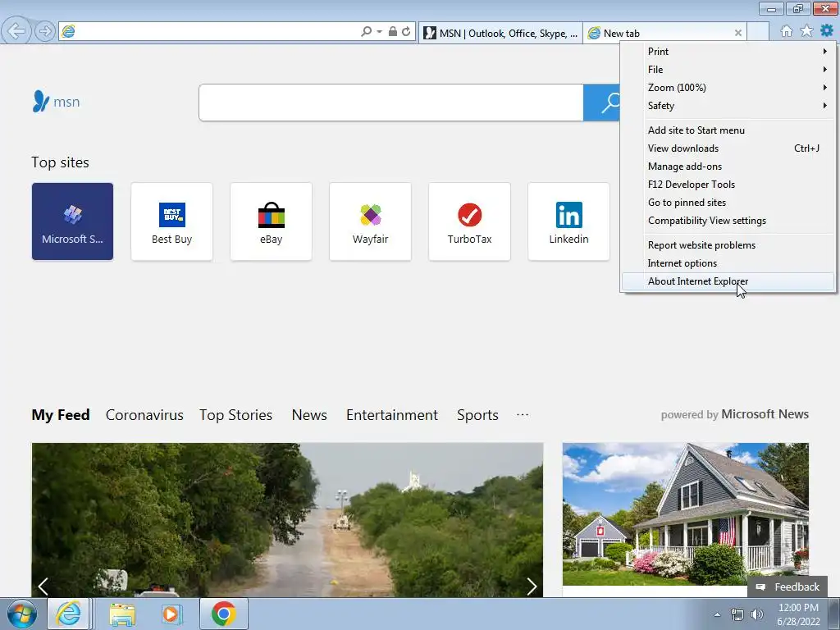The height and width of the screenshot is (630, 840).
Task: Expand the File submenu
Action: [x=728, y=70]
